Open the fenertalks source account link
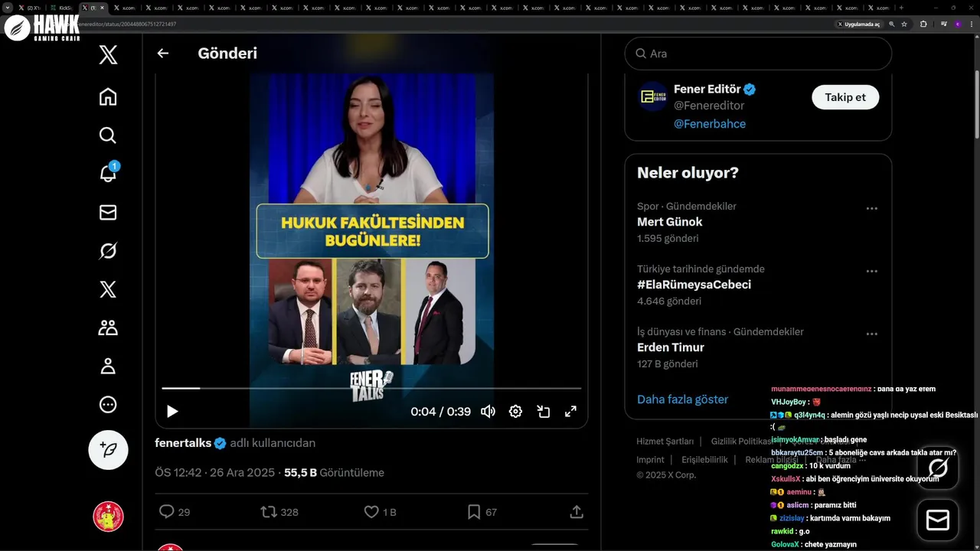Viewport: 980px width, 551px height. coord(183,443)
